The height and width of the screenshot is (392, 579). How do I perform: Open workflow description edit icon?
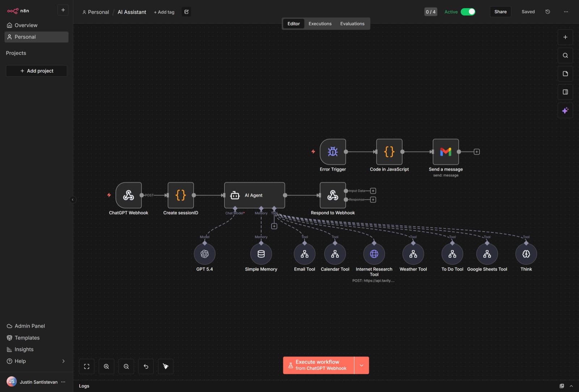click(186, 12)
